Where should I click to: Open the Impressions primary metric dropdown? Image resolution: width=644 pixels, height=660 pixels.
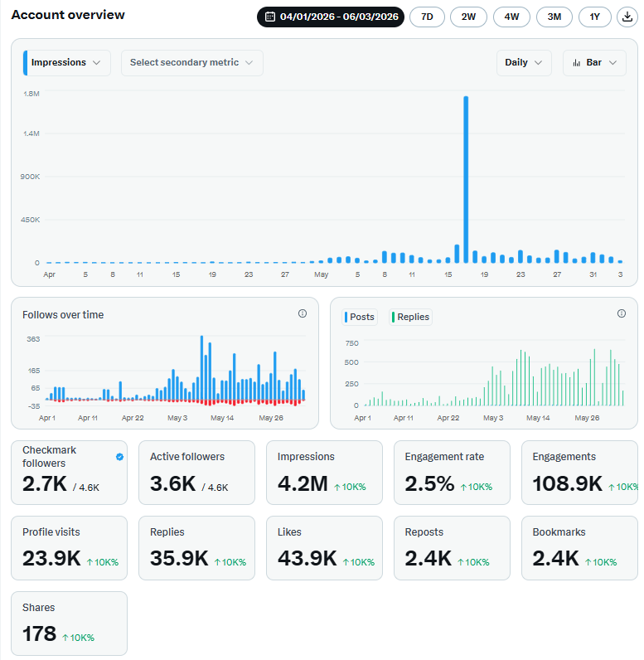click(x=67, y=63)
